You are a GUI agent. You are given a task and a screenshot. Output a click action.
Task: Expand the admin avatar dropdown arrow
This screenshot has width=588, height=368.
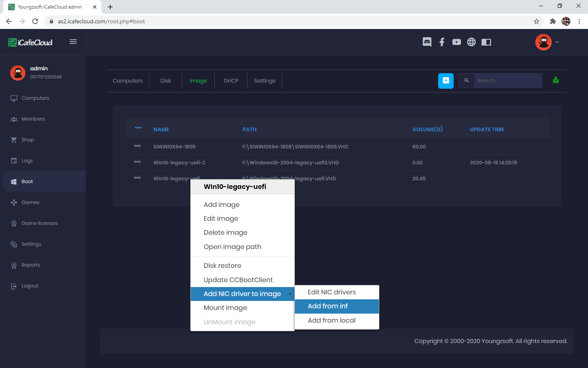coord(557,42)
